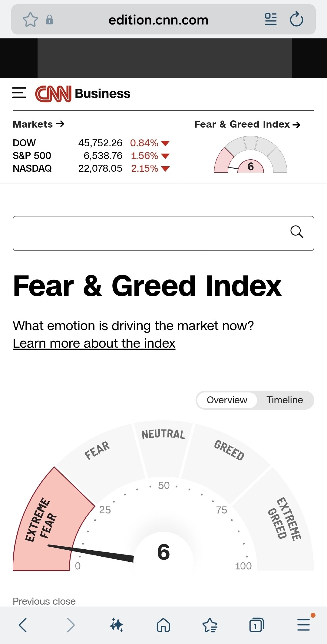Open the Fear & Greed Index header link

click(x=247, y=124)
